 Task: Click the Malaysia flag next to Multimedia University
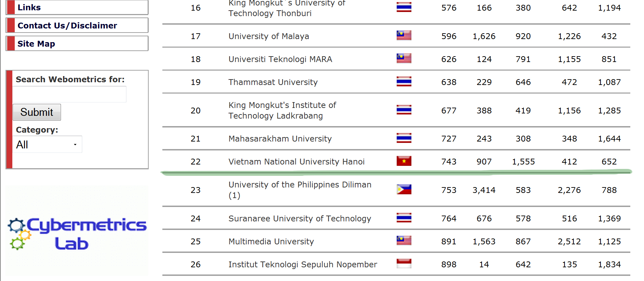tap(404, 241)
